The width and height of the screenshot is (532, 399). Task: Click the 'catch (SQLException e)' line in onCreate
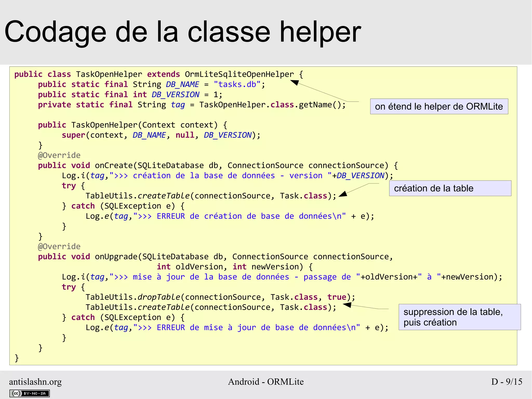123,206
